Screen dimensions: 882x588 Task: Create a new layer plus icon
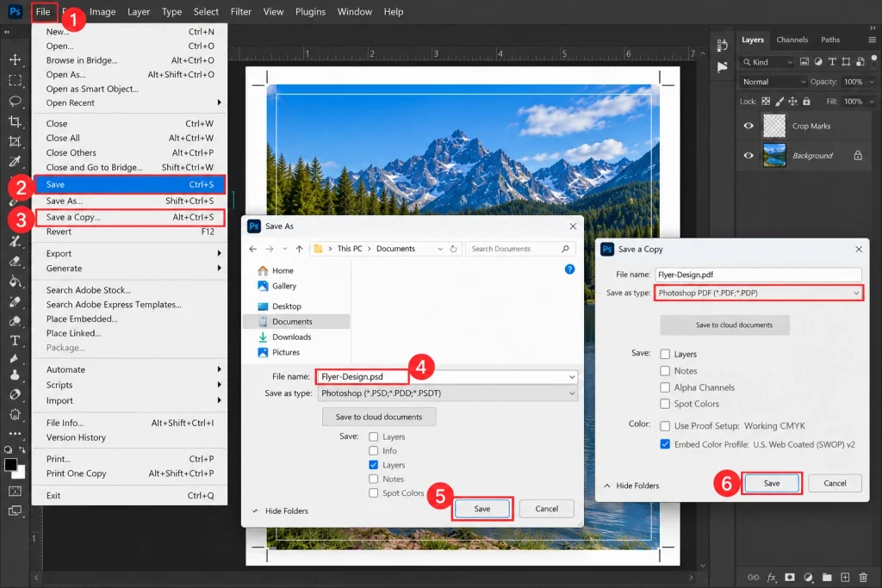pos(846,578)
